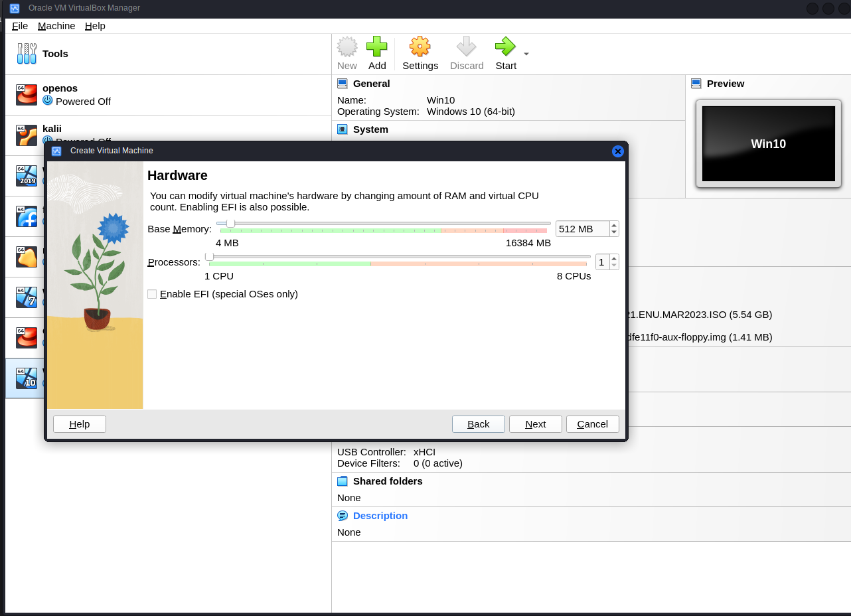Increase Processors count with up arrow
Viewport: 851px width, 616px height.
614,259
